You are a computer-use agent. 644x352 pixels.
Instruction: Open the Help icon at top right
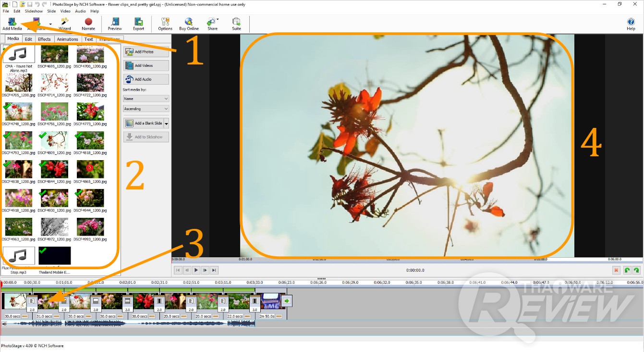pyautogui.click(x=631, y=23)
